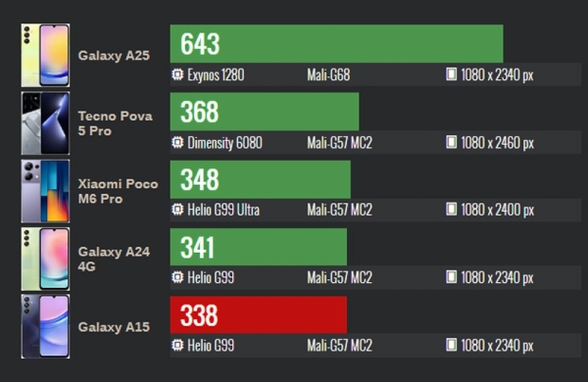
Task: Click the green bar showing score 341
Action: coord(259,247)
